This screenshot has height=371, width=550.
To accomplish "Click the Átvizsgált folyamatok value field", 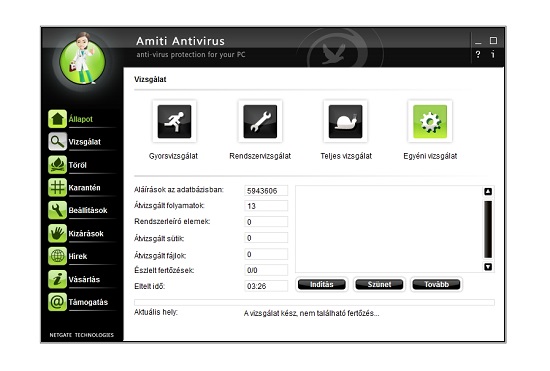I will [266, 206].
